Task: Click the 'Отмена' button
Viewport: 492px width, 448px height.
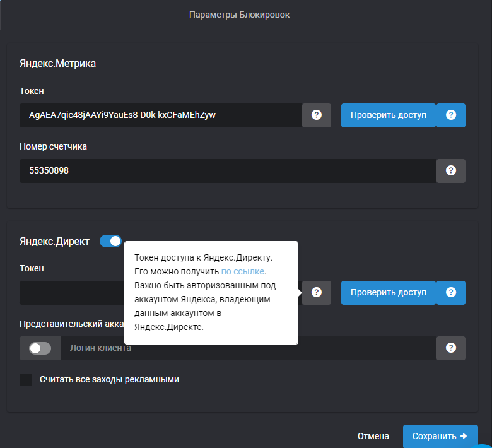Action: [373, 436]
